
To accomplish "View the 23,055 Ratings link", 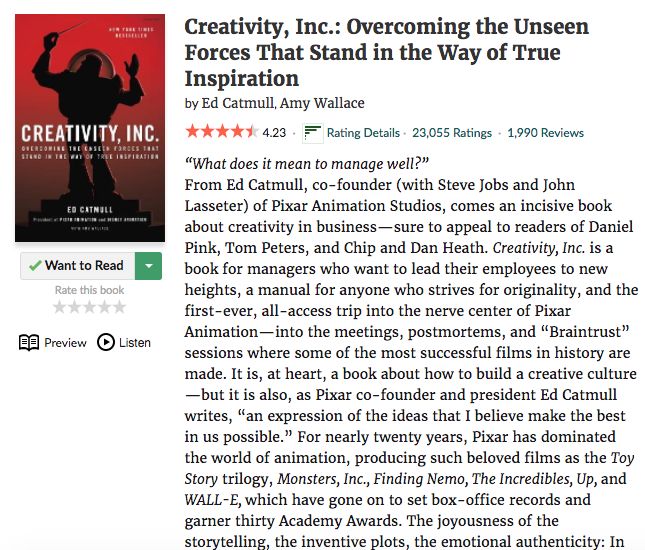I will tap(452, 132).
